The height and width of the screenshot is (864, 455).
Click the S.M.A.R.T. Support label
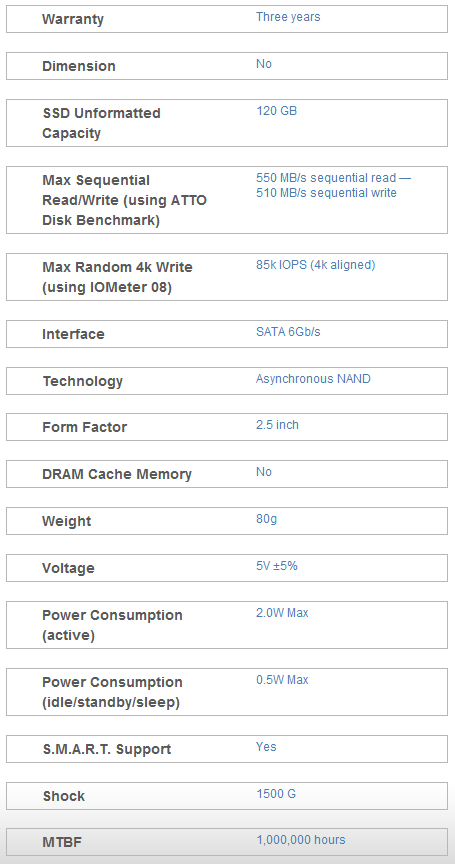[106, 749]
